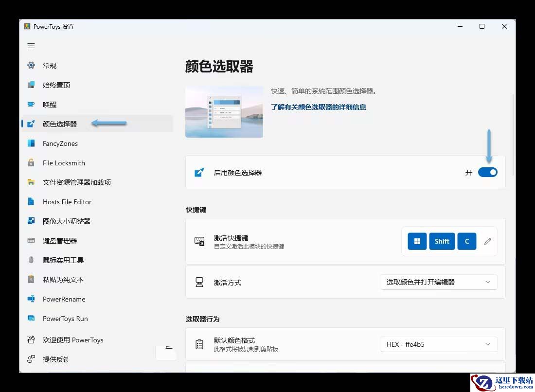Screen dimensions: 535x392
Task: Open PowerToys Run settings page
Action: 97,318
